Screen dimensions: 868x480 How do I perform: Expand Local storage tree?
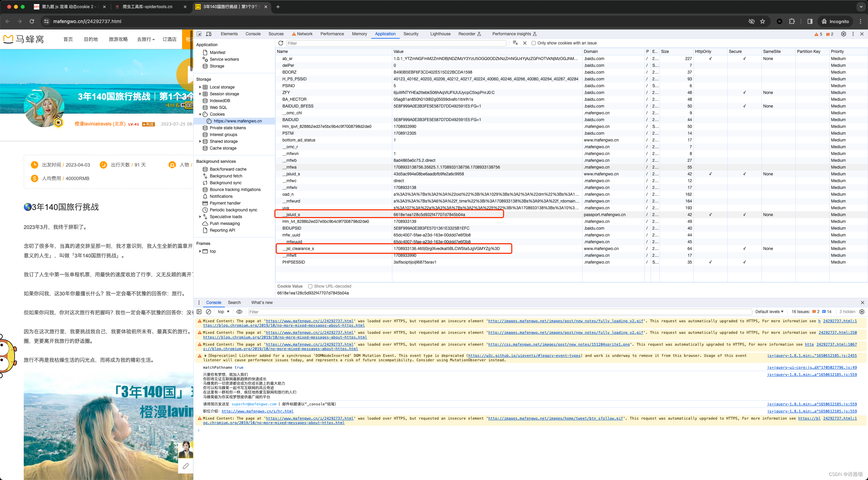click(200, 87)
